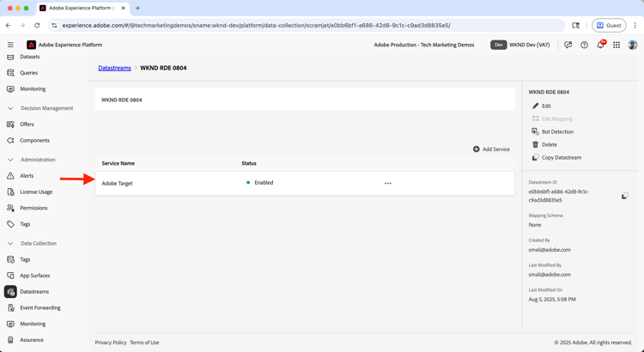644x352 pixels.
Task: Open the Alerts triangle icon
Action: 10,175
